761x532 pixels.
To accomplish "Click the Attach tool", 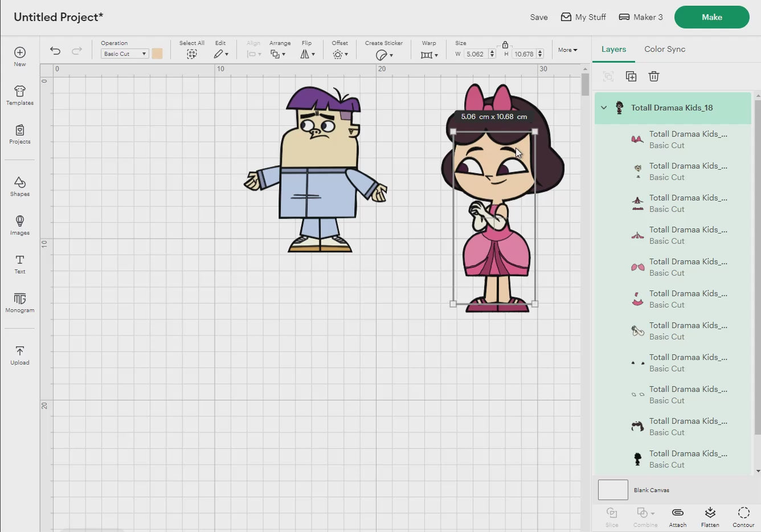I will point(678,517).
